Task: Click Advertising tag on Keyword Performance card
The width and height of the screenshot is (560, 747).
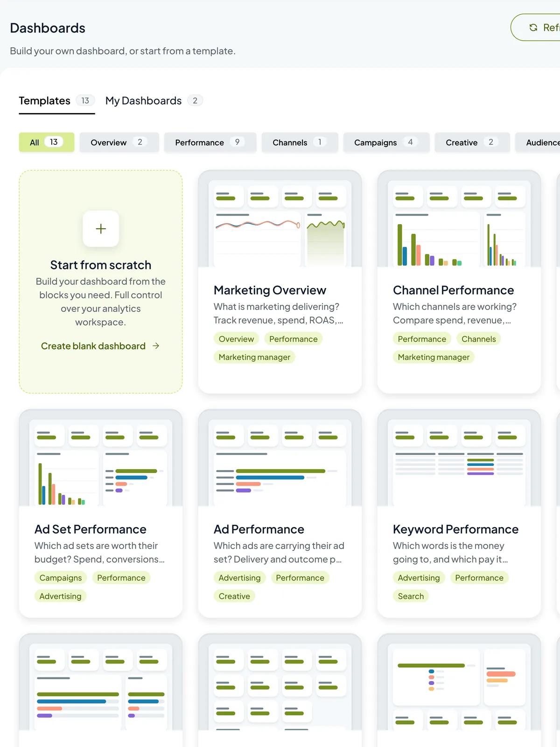Action: click(419, 578)
